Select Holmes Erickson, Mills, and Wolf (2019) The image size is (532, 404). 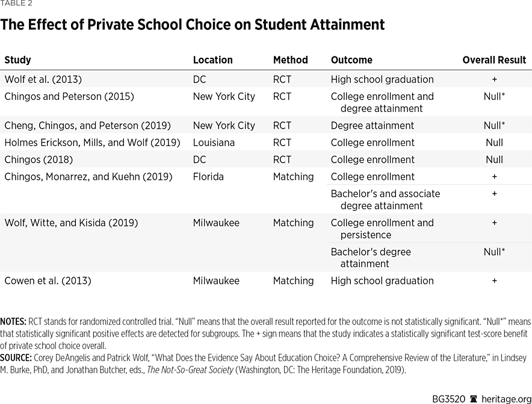click(92, 142)
